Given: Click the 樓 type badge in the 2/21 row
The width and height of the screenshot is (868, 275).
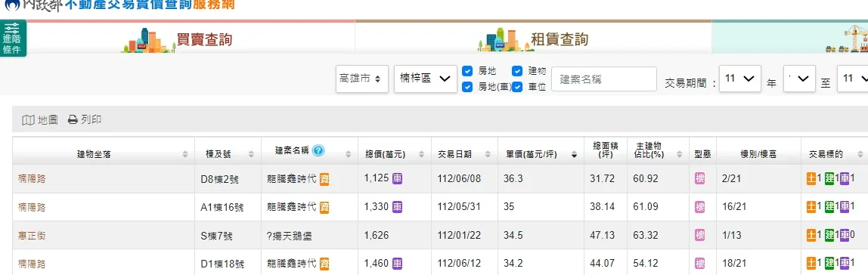Looking at the screenshot, I should pos(699,179).
